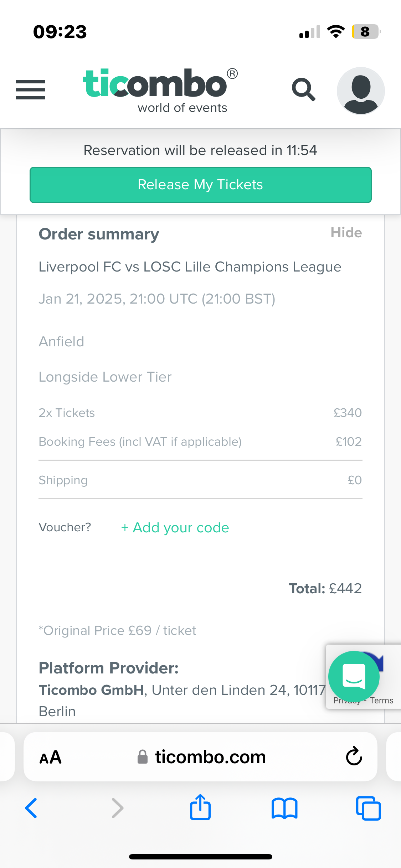Tap the search magnifier icon

(x=303, y=89)
